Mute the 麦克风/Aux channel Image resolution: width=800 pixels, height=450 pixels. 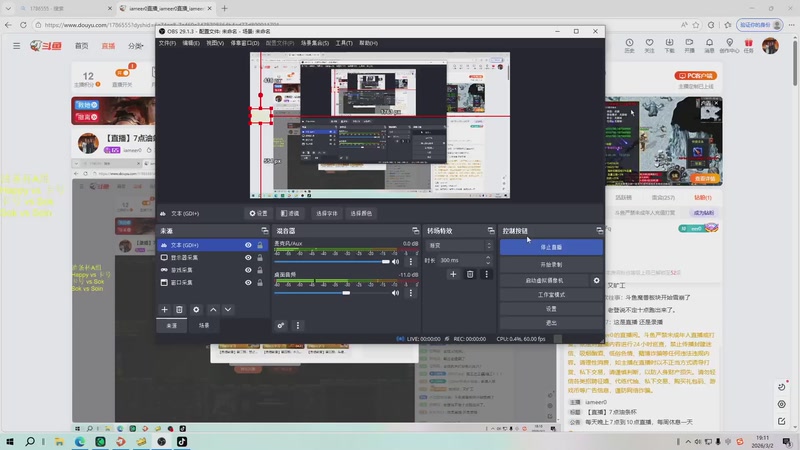(395, 262)
